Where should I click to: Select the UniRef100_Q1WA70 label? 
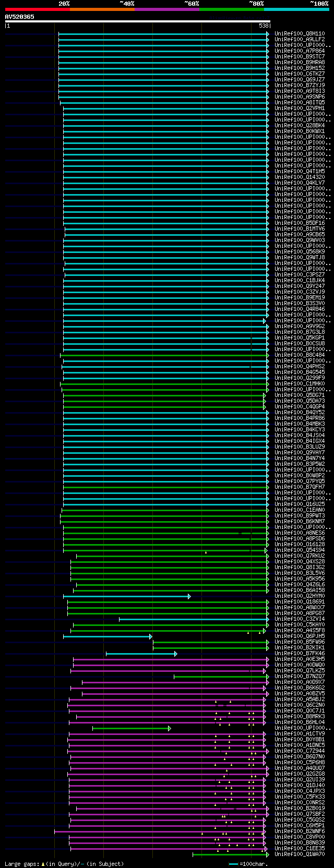(x=300, y=854)
